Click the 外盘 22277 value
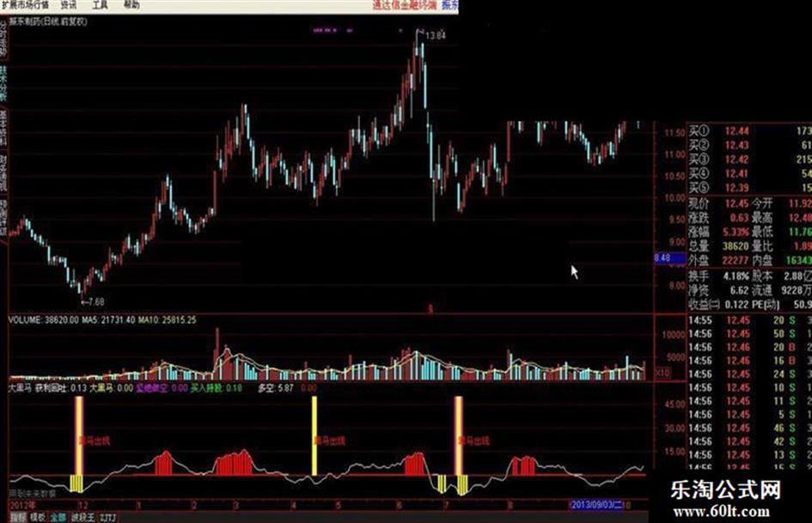812x523 pixels. click(x=736, y=260)
